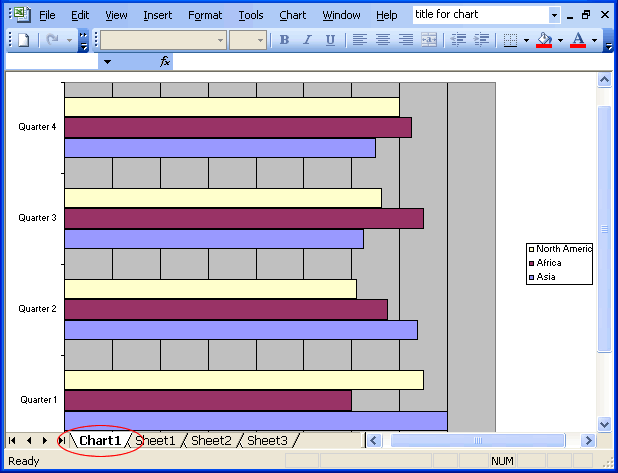The height and width of the screenshot is (473, 618).
Task: Click vertical scrollbar up arrow
Action: pos(605,80)
